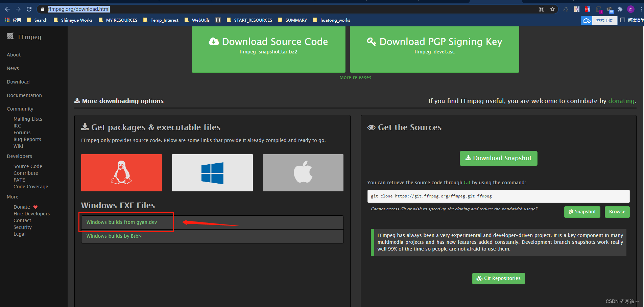This screenshot has width=644, height=307.
Task: Open the Donate link with heart
Action: click(26, 207)
